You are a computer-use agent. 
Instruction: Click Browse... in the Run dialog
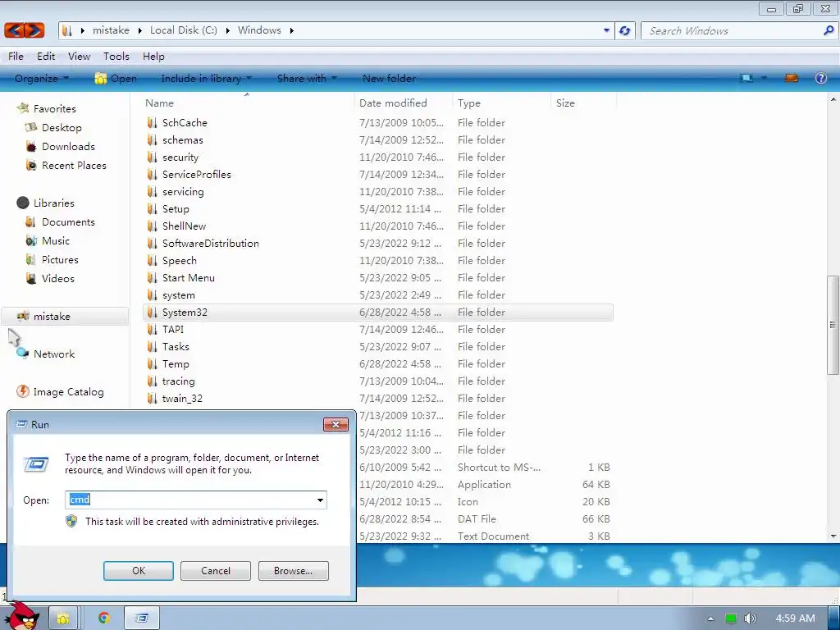pyautogui.click(x=293, y=571)
